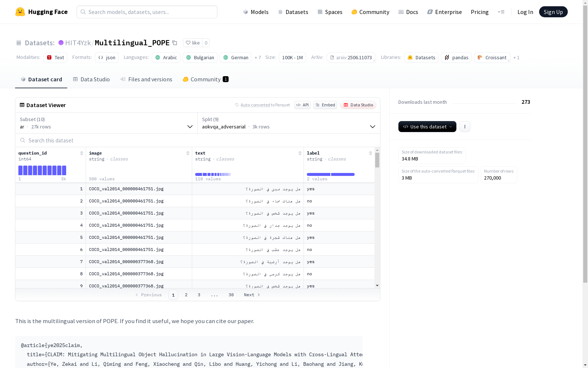The image size is (588, 368).
Task: Focus the top search models field
Action: point(147,12)
